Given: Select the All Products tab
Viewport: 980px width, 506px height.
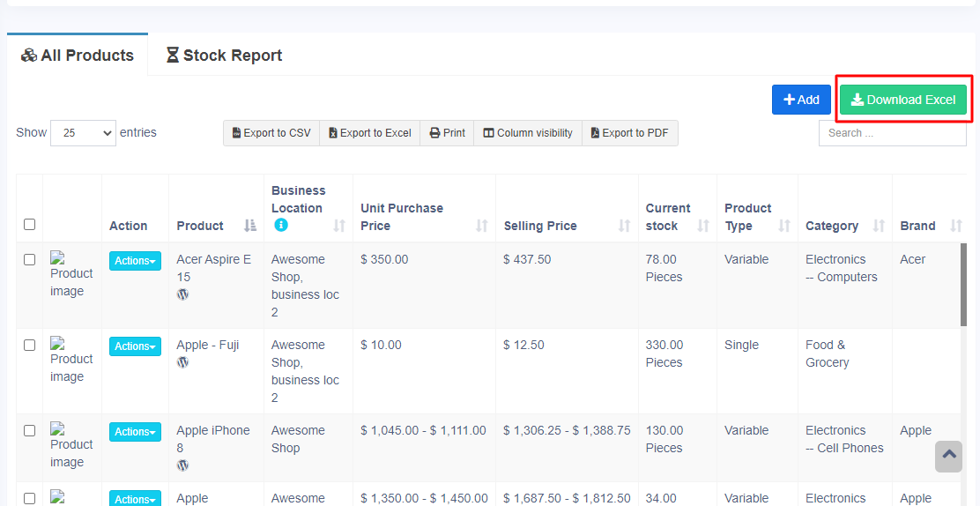Looking at the screenshot, I should 78,56.
